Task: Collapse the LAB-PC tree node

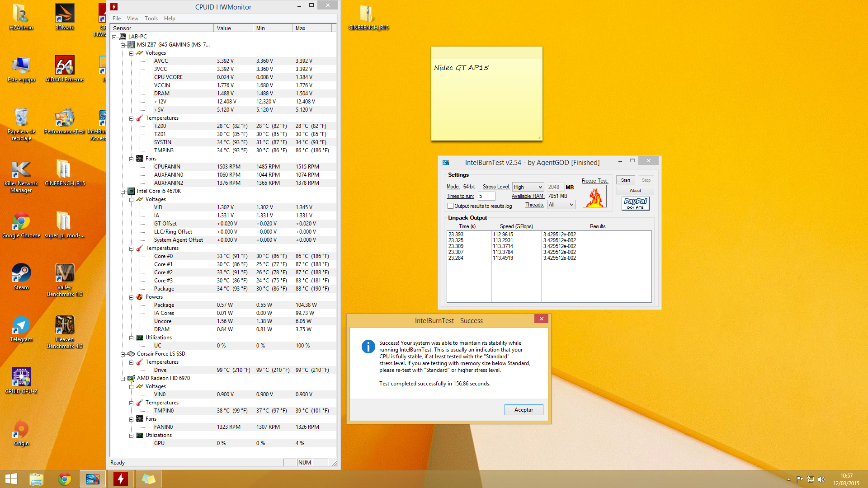Action: [114, 37]
